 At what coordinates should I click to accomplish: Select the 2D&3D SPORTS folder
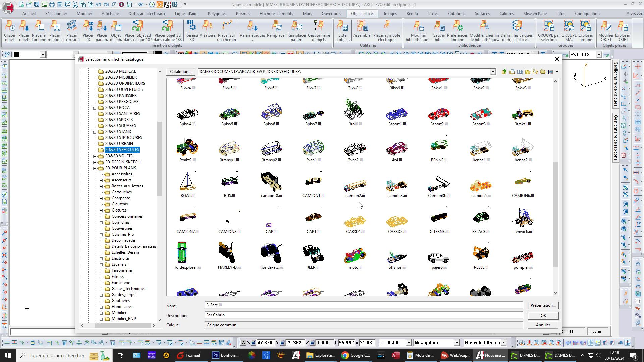(x=119, y=120)
